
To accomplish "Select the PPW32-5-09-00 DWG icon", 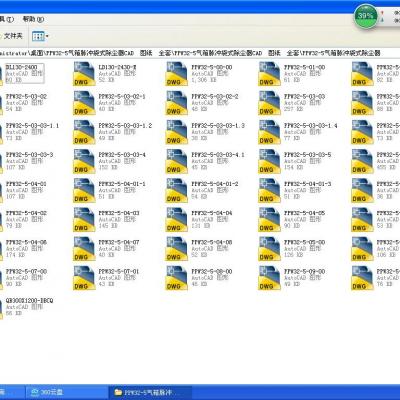I will tap(269, 278).
